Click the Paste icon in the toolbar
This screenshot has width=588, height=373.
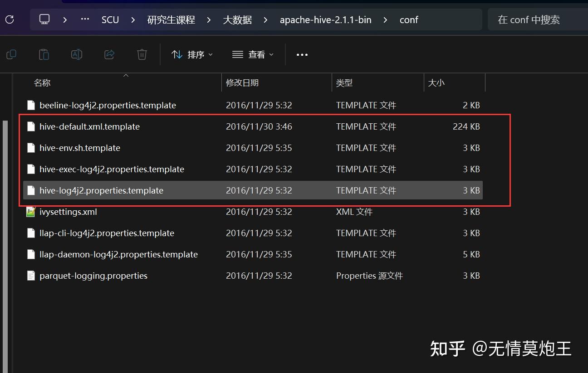tap(44, 54)
